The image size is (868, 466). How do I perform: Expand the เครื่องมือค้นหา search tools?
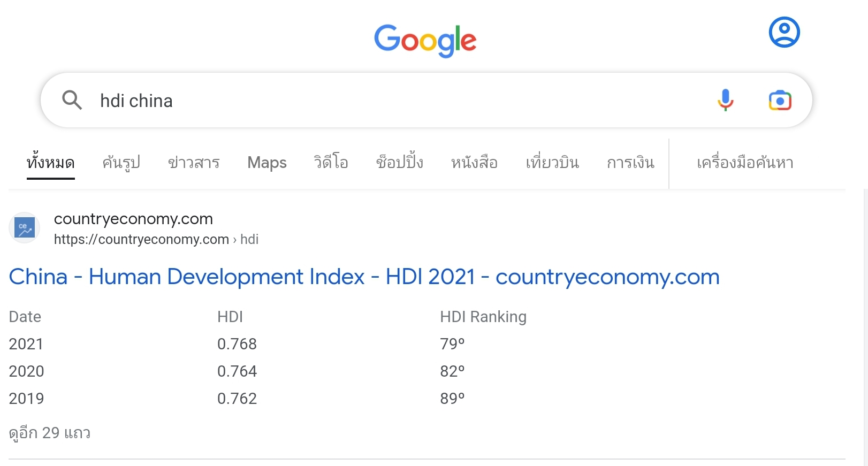pos(745,162)
